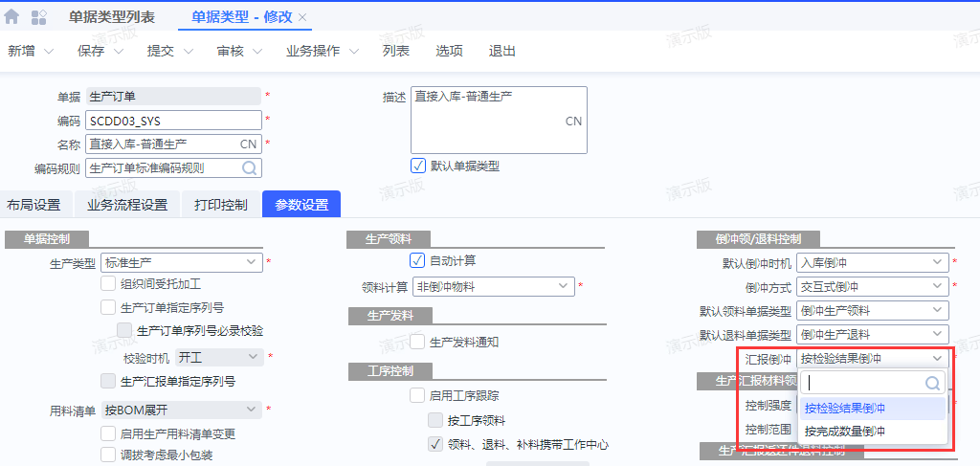Image resolution: width=980 pixels, height=466 pixels.
Task: Switch to the 单据类型列表 tab
Action: coord(112,18)
